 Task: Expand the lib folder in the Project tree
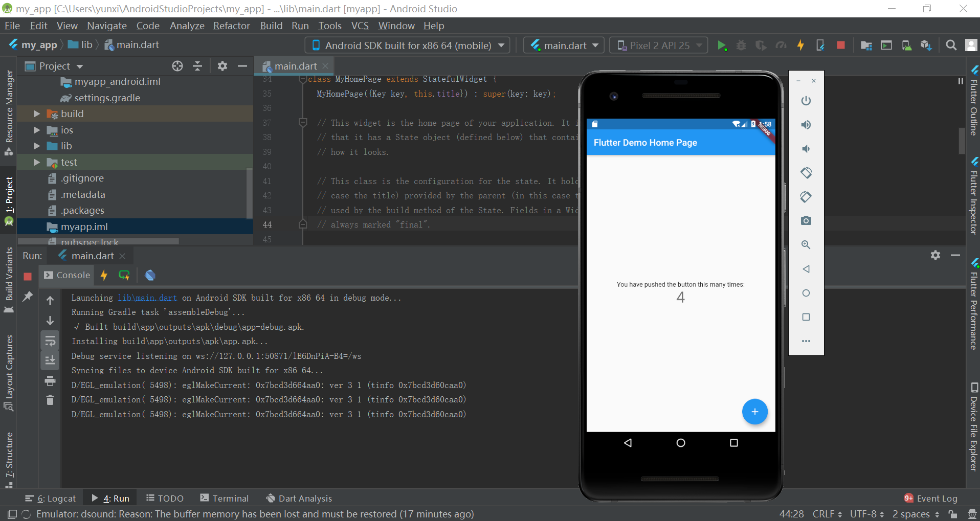(36, 146)
